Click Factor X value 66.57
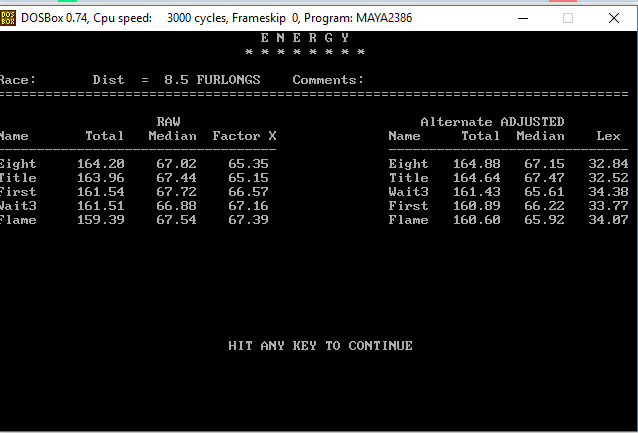Image resolution: width=638 pixels, height=433 pixels. pyautogui.click(x=248, y=192)
